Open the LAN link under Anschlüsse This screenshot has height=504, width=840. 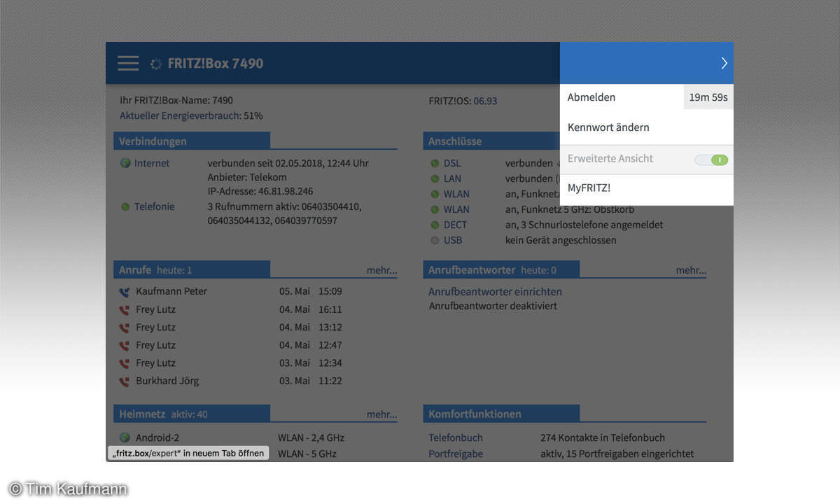pyautogui.click(x=452, y=178)
